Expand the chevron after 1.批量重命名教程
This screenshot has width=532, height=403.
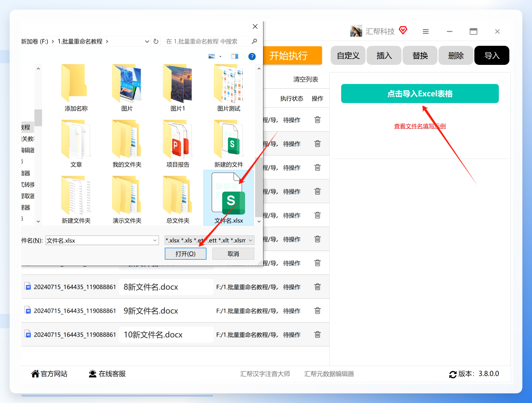tap(107, 42)
